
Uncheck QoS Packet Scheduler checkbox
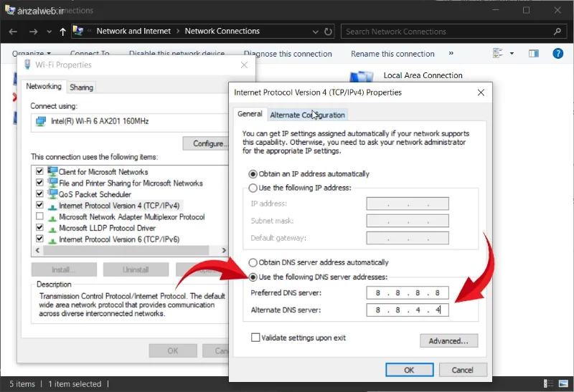coord(39,193)
